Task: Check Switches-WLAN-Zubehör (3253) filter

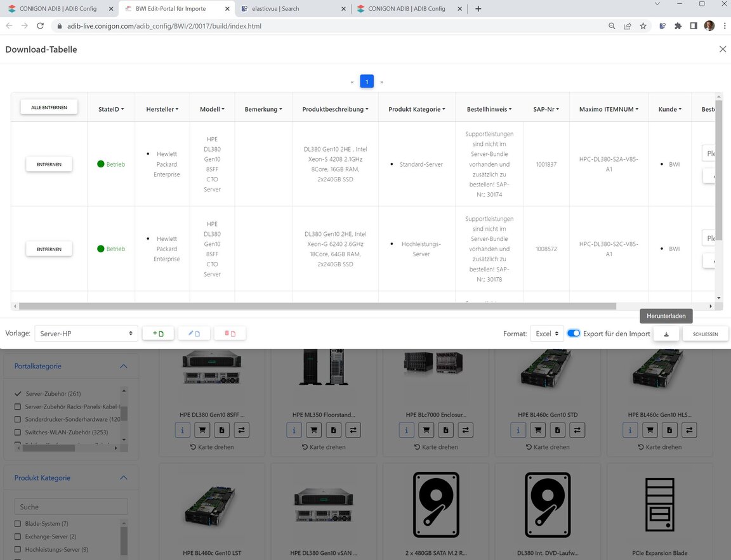Action: click(x=18, y=433)
